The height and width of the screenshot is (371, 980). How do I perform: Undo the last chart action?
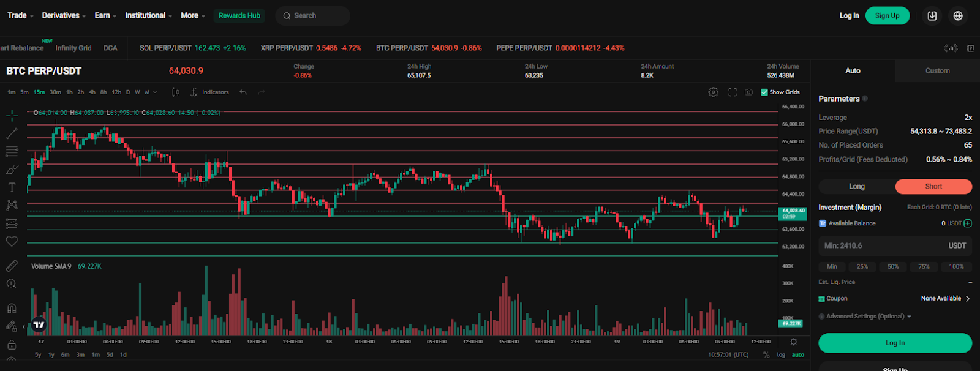(x=243, y=92)
